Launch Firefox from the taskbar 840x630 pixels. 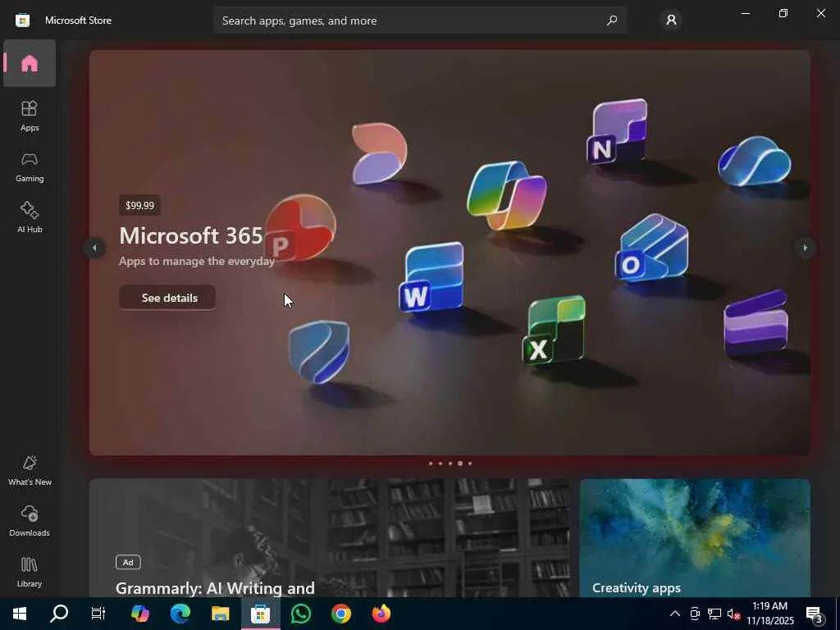pyautogui.click(x=381, y=614)
